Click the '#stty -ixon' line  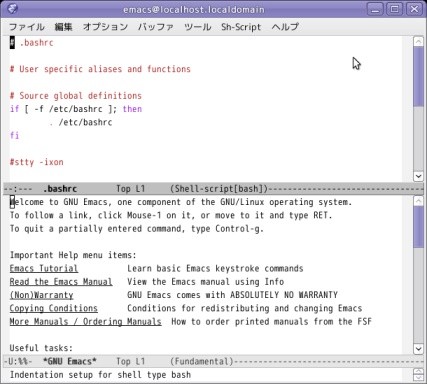point(36,162)
